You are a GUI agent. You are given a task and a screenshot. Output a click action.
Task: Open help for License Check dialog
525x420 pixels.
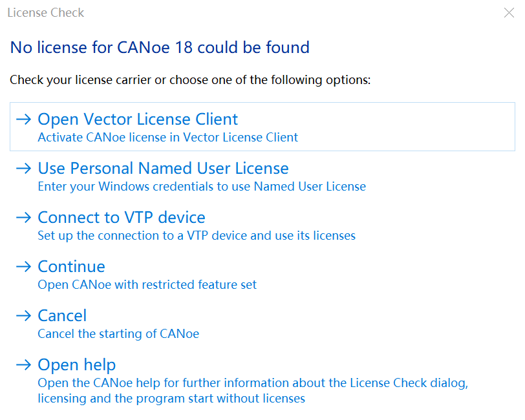[x=77, y=365]
